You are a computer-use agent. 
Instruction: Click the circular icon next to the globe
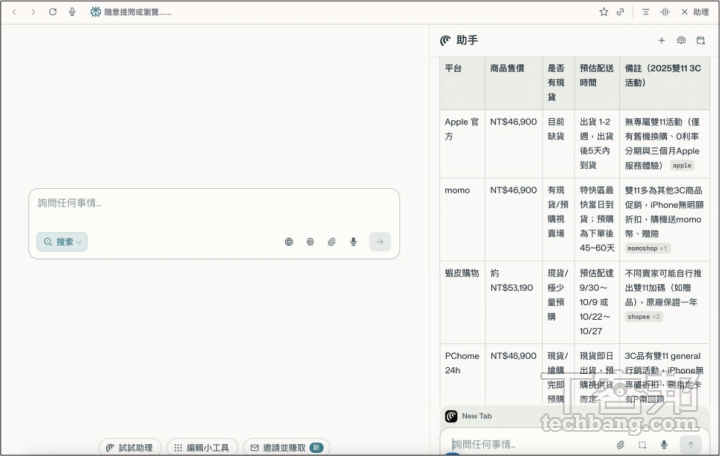tap(310, 242)
